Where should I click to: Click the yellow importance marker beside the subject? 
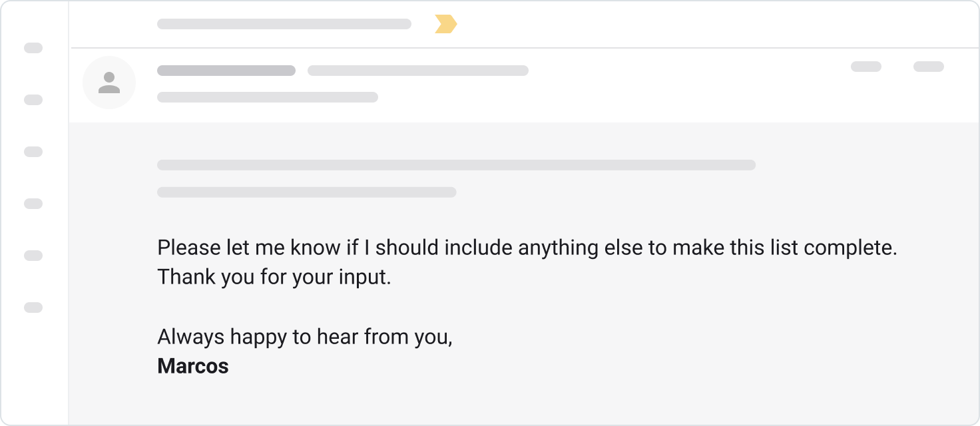(x=445, y=25)
